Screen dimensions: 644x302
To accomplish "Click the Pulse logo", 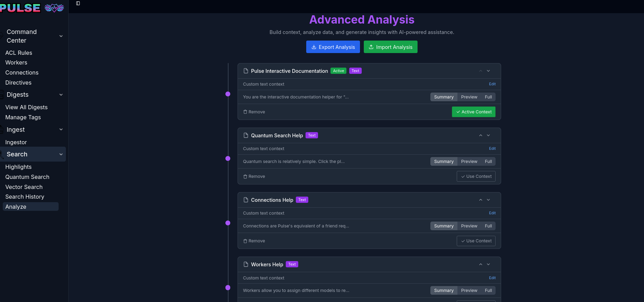I will pyautogui.click(x=32, y=8).
